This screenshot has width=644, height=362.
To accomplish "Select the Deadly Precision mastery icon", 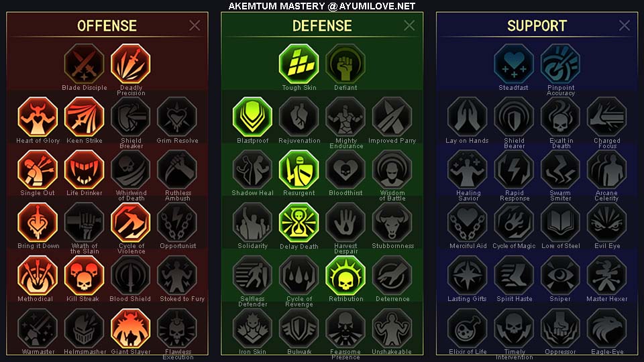I will coord(131,64).
